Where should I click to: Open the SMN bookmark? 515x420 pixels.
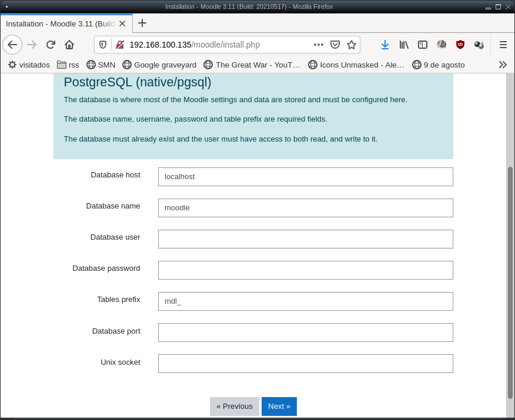[x=101, y=65]
